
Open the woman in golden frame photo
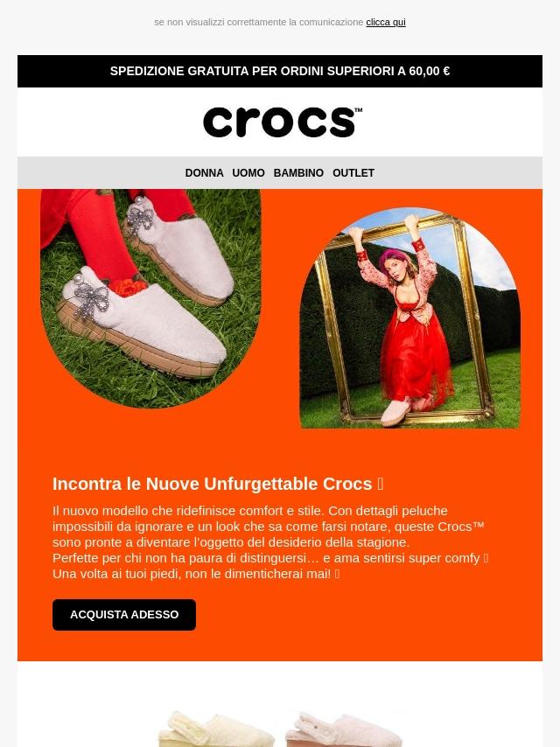(409, 318)
